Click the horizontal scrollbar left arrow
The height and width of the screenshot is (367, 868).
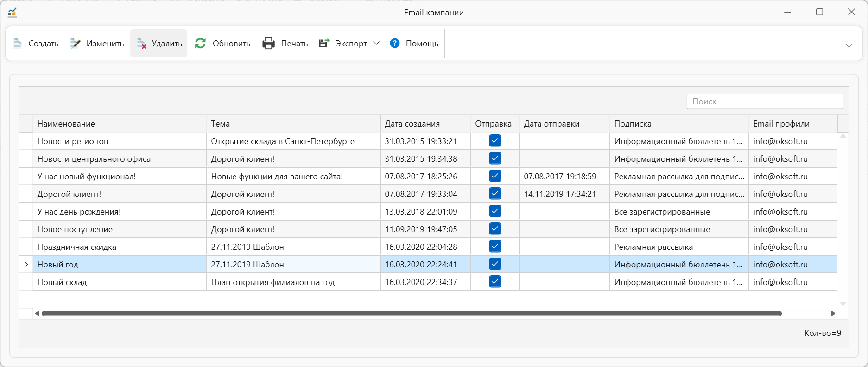coord(37,314)
